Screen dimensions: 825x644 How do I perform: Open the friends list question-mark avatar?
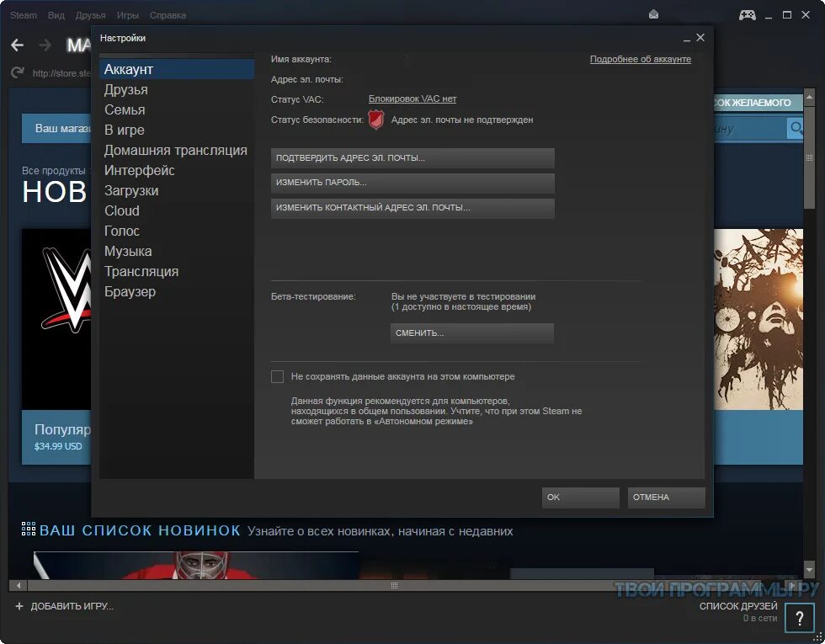tap(799, 617)
